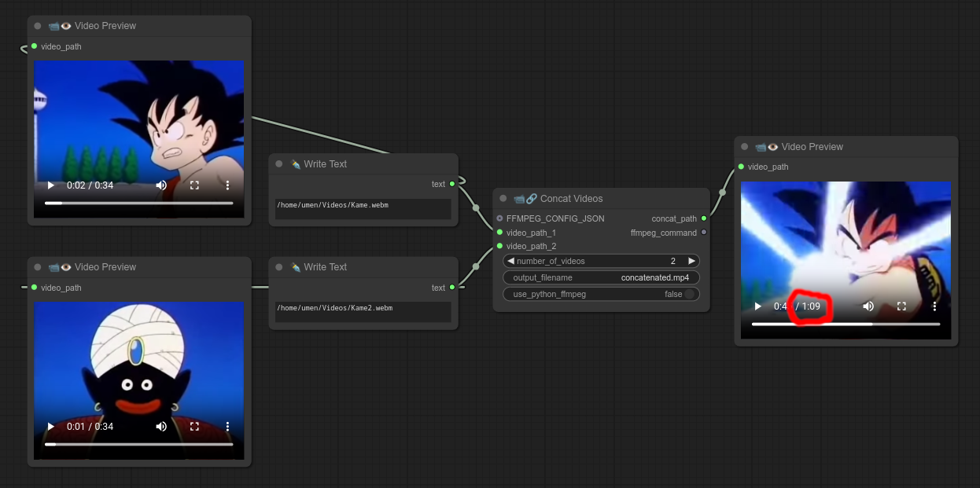Fullscreen the concatenated output video
The height and width of the screenshot is (488, 980).
(x=901, y=306)
